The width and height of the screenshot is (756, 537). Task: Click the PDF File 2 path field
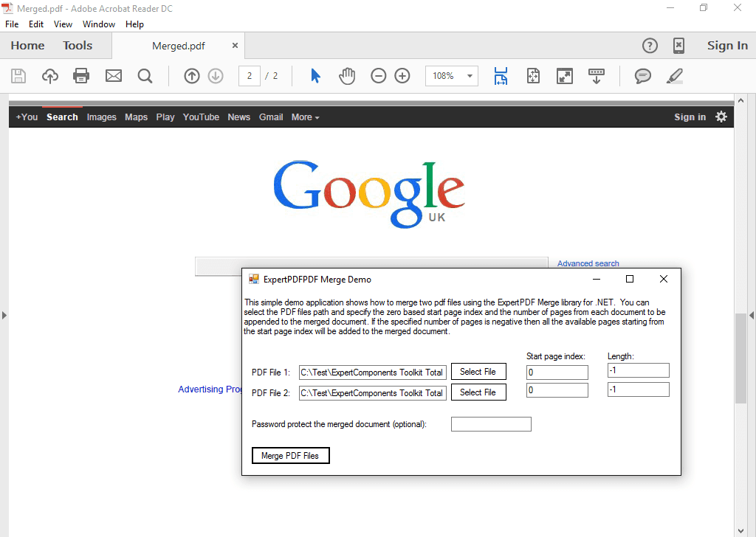coord(373,393)
